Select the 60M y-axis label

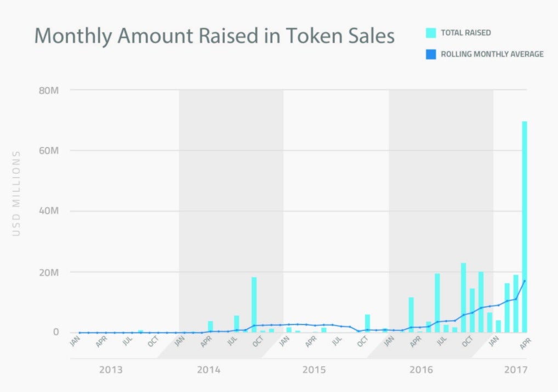tap(49, 151)
